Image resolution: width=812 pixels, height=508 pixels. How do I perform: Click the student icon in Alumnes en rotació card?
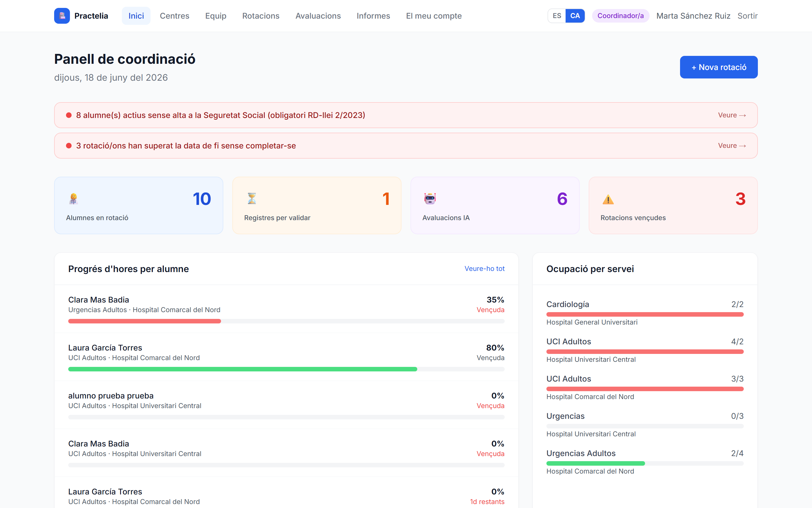tap(74, 199)
